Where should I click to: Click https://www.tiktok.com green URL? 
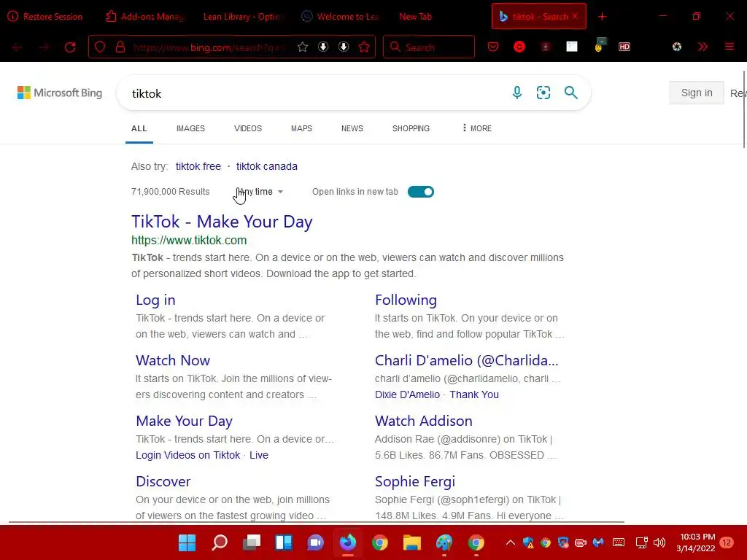189,240
